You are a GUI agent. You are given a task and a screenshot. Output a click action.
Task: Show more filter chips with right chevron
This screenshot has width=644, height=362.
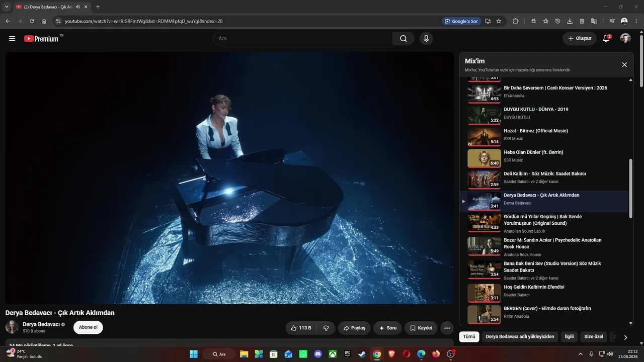pos(625,337)
